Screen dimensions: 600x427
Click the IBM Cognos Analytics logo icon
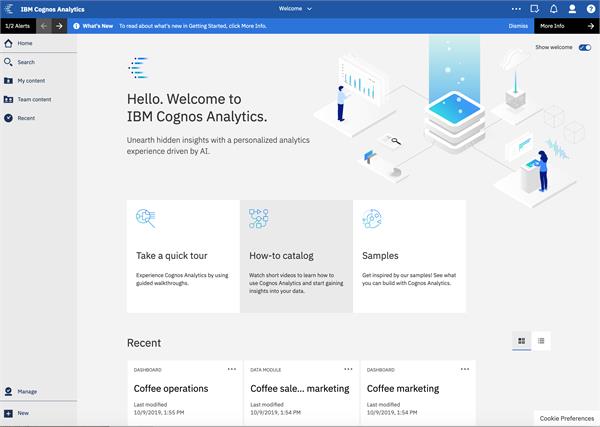(8, 9)
